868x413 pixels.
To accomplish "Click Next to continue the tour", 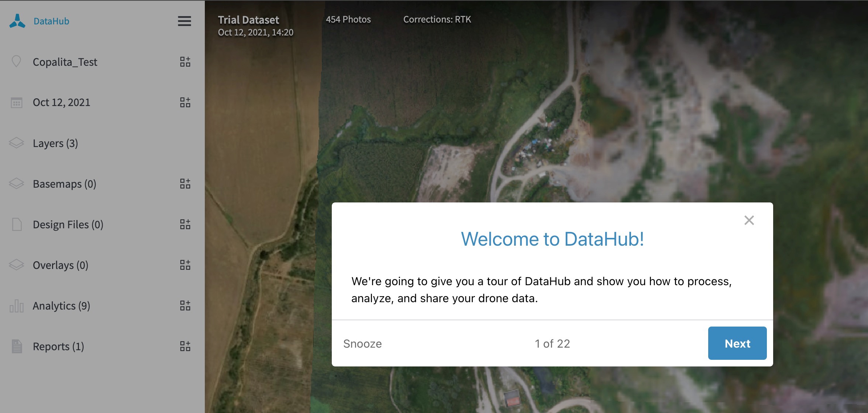I will pos(737,343).
